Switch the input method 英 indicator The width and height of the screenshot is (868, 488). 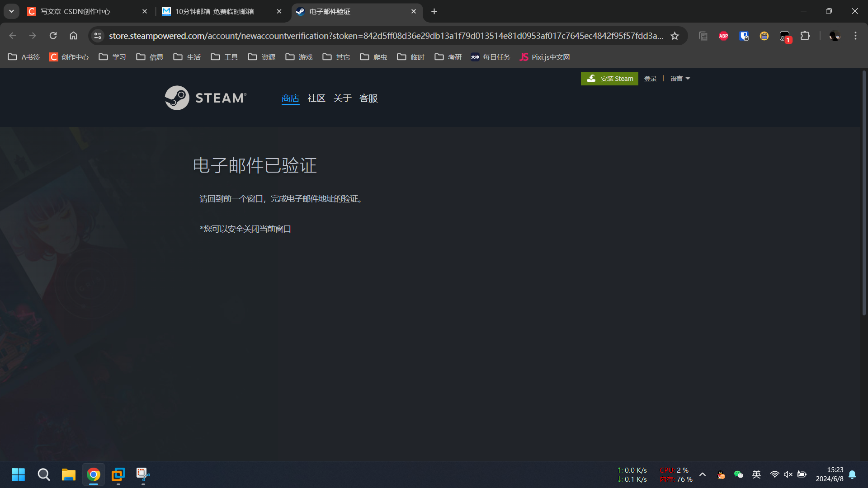tap(756, 474)
